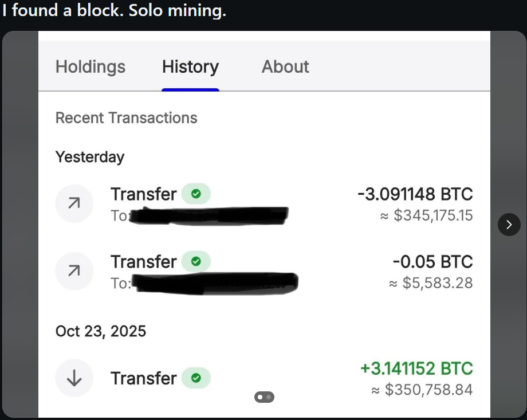Click the +3.141152 BTC received amount
This screenshot has height=420, width=527.
tap(416, 368)
